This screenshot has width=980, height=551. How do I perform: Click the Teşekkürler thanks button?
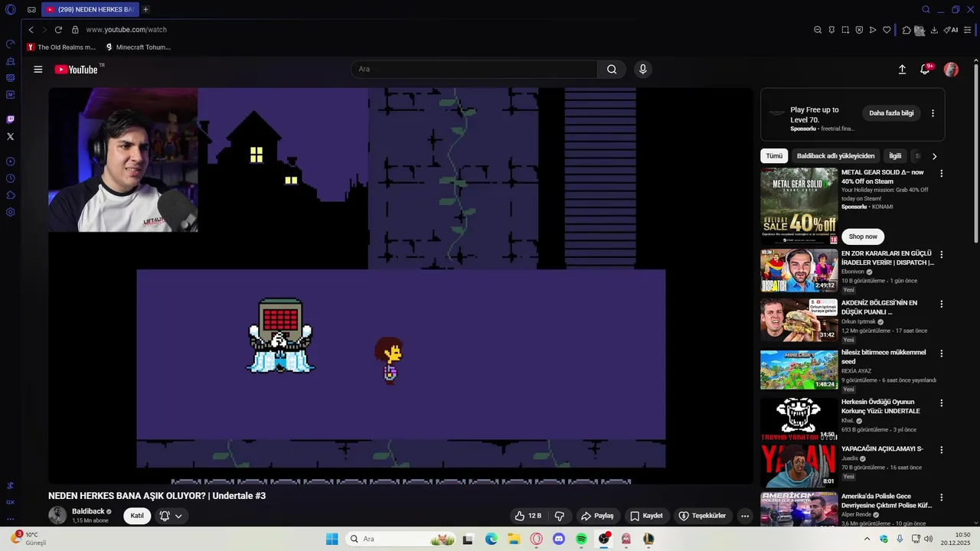pos(702,516)
